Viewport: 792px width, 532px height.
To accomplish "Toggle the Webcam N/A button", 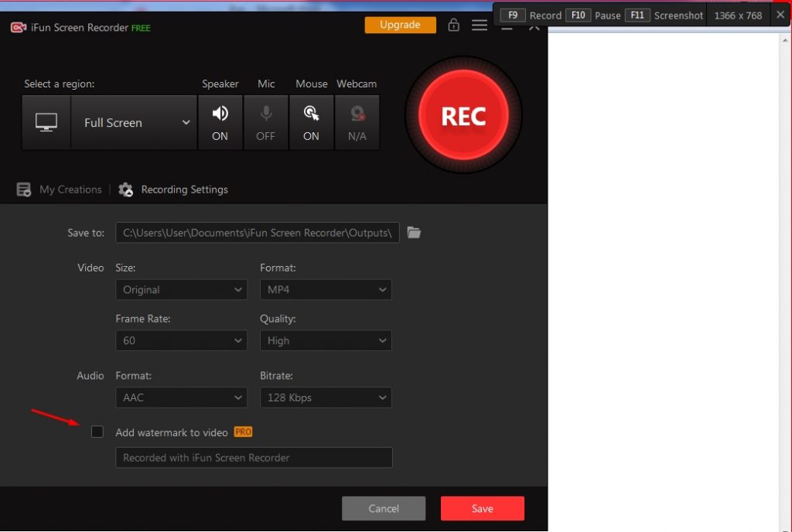I will (357, 122).
